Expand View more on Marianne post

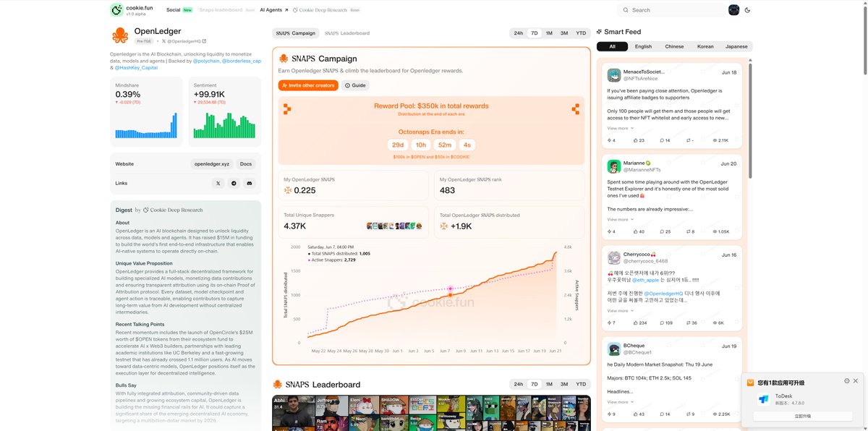(x=620, y=219)
